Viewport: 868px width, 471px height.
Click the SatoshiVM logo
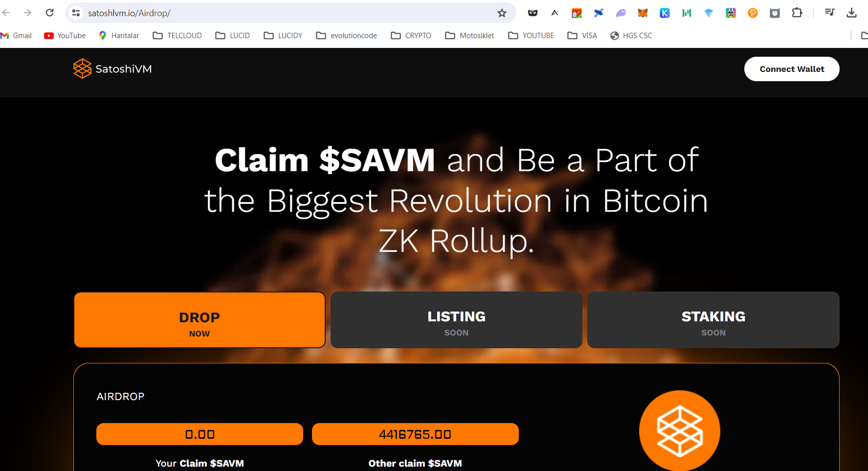pyautogui.click(x=112, y=69)
